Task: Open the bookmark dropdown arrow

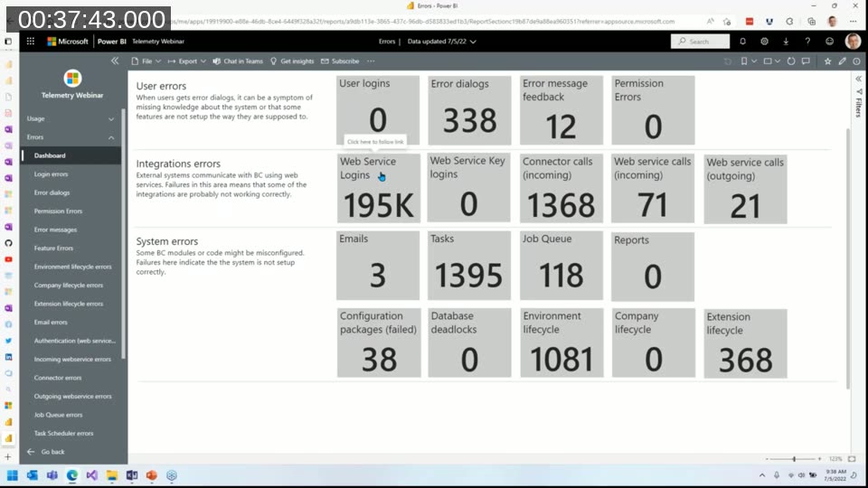Action: 754,61
